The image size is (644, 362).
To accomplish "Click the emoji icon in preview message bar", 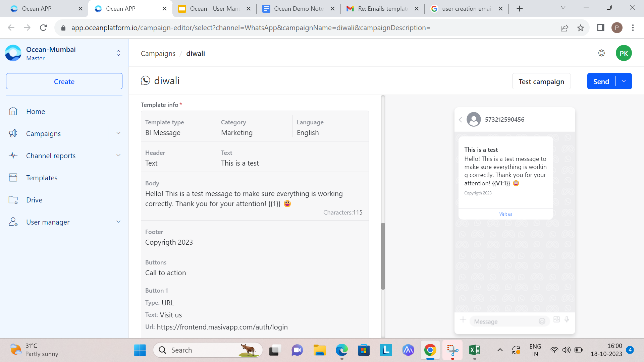I will (x=542, y=321).
